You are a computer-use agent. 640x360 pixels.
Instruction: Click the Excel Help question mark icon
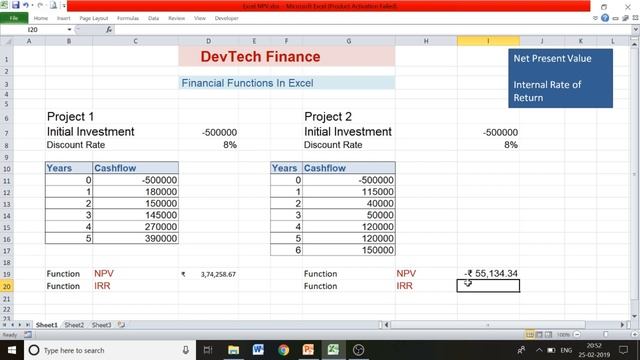pyautogui.click(x=605, y=18)
